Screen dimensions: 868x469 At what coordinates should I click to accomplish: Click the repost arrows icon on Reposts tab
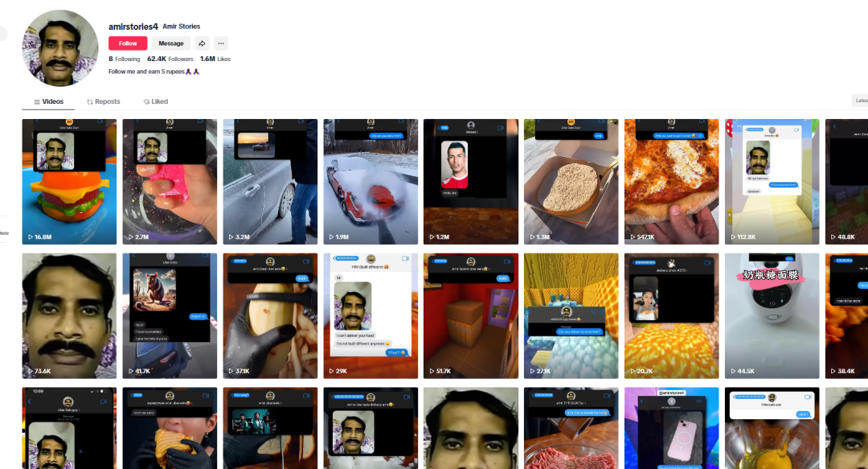point(90,102)
